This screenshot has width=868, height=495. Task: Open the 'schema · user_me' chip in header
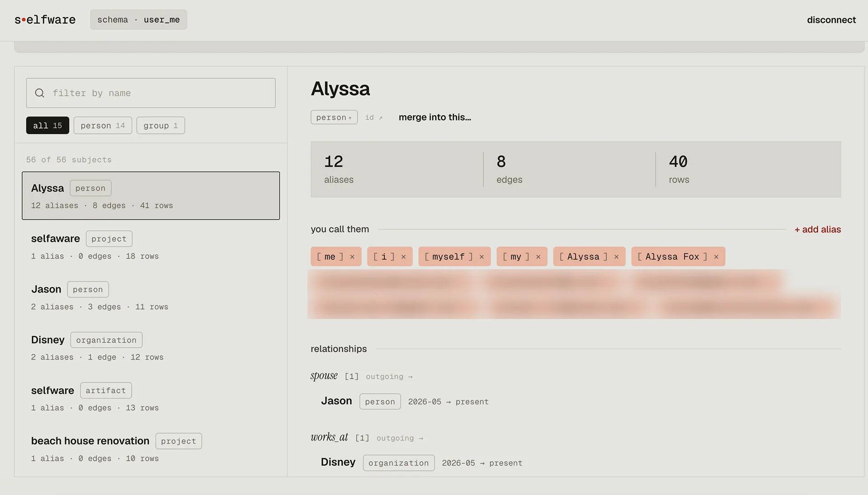[138, 20]
